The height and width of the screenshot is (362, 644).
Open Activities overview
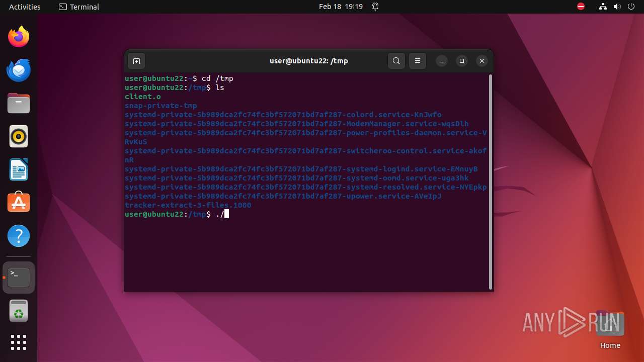click(x=25, y=7)
